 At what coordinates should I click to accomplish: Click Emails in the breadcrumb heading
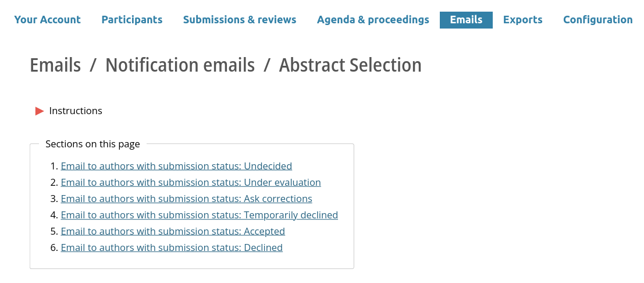click(x=55, y=65)
